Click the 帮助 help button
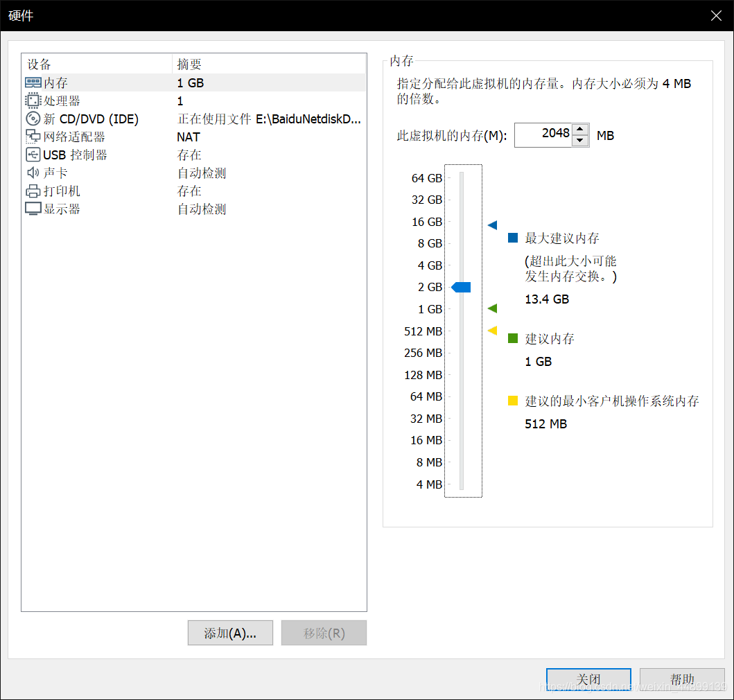The image size is (734, 700). (x=682, y=679)
